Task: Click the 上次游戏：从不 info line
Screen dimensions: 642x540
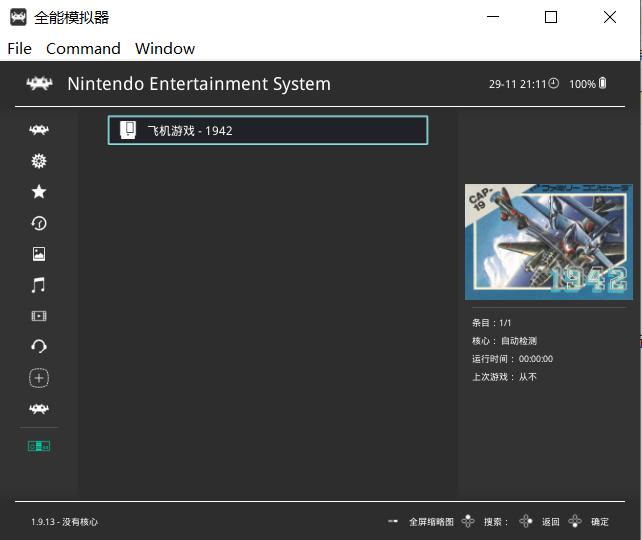Action: 504,377
